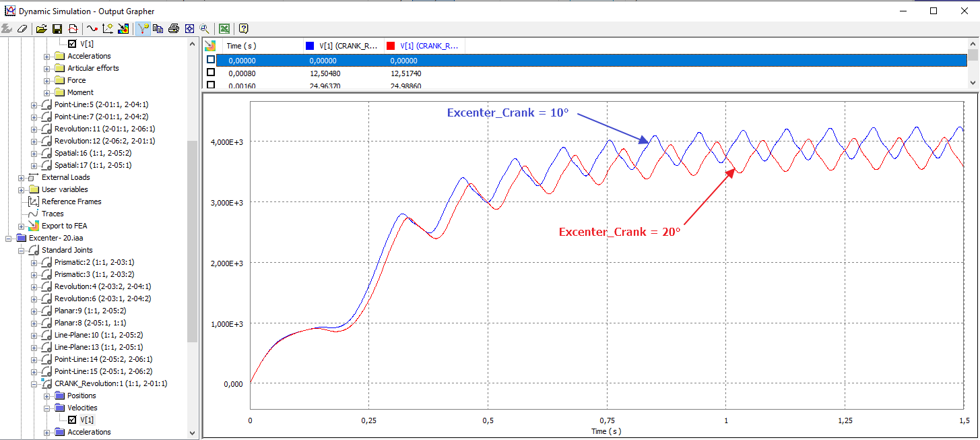Select the Traces item
The height and width of the screenshot is (440, 980).
pos(53,214)
